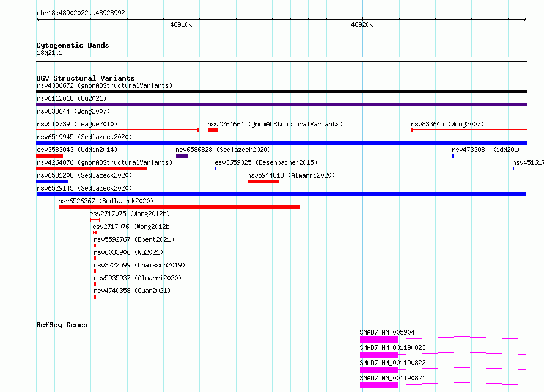Viewport: 544px width, 392px height.
Task: Select the nsv6112018 (Wu2021) purple bar
Action: (x=281, y=104)
